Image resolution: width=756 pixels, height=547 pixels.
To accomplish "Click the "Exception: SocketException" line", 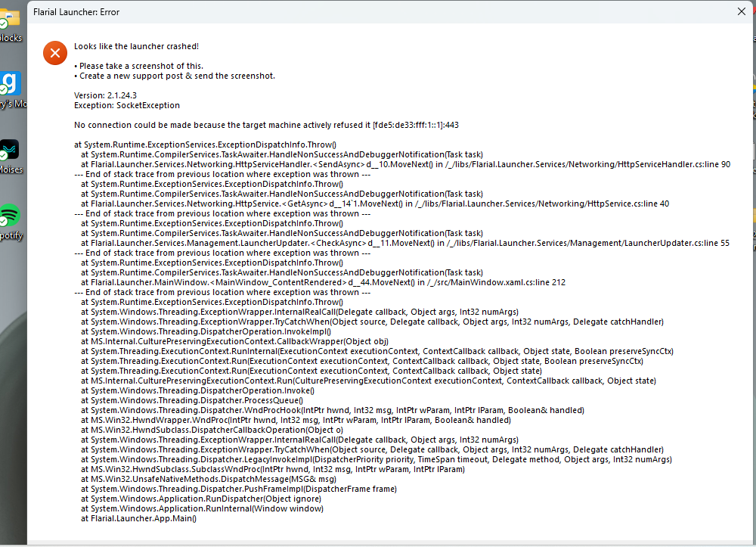I will click(127, 105).
